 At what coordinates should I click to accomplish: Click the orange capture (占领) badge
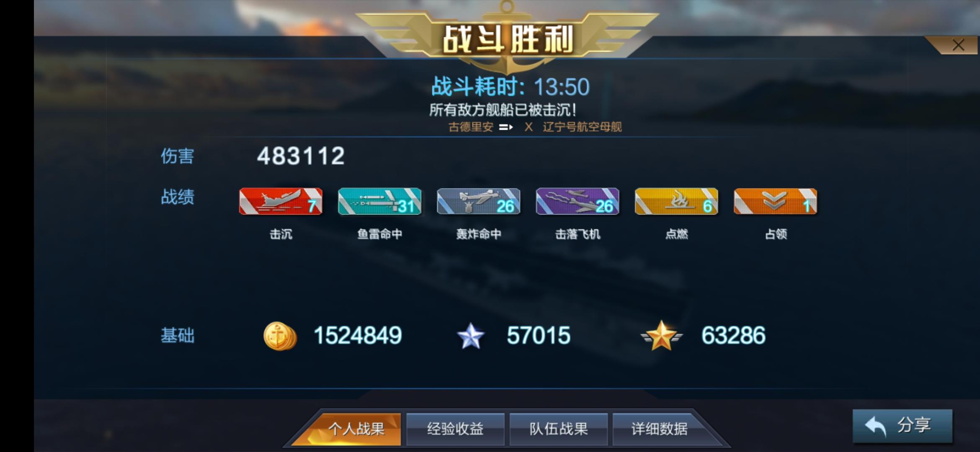point(775,201)
